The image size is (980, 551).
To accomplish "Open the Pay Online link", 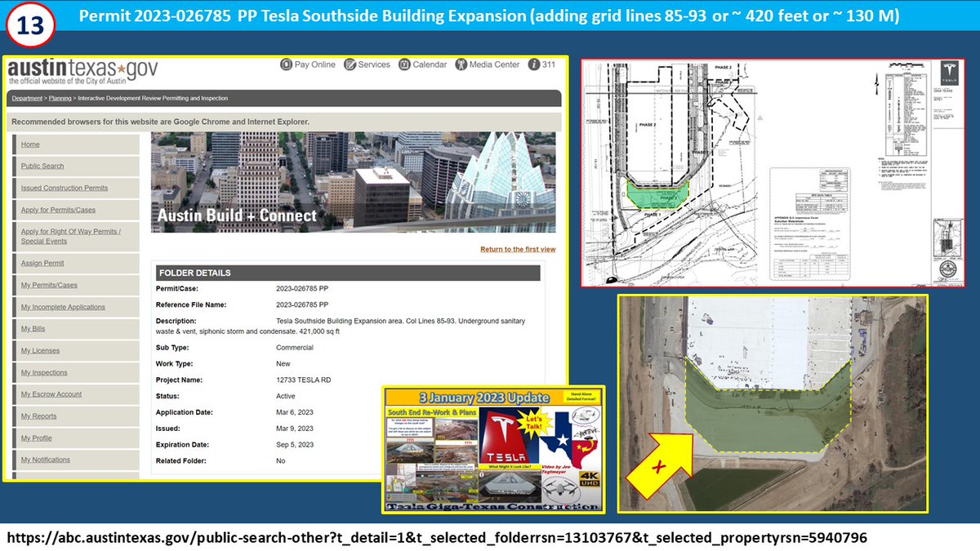I will [315, 64].
